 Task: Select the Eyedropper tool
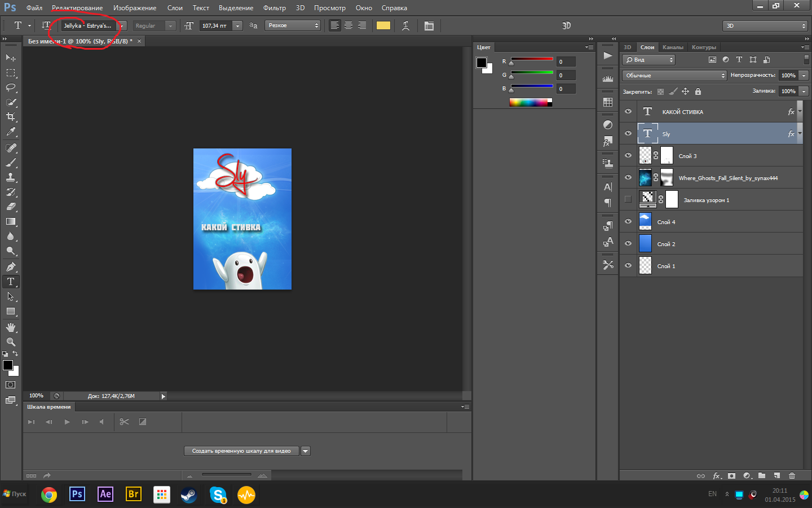click(x=11, y=132)
